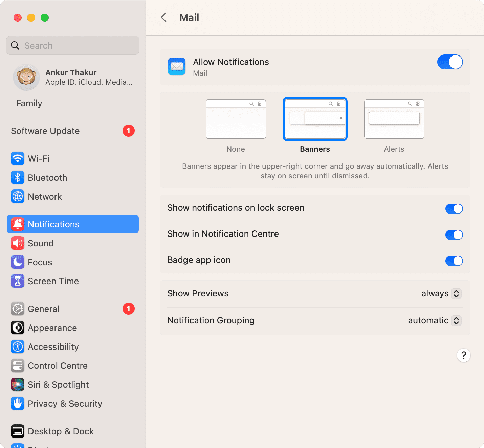Open Desktop & Dock settings label
This screenshot has width=484, height=448.
pos(61,431)
